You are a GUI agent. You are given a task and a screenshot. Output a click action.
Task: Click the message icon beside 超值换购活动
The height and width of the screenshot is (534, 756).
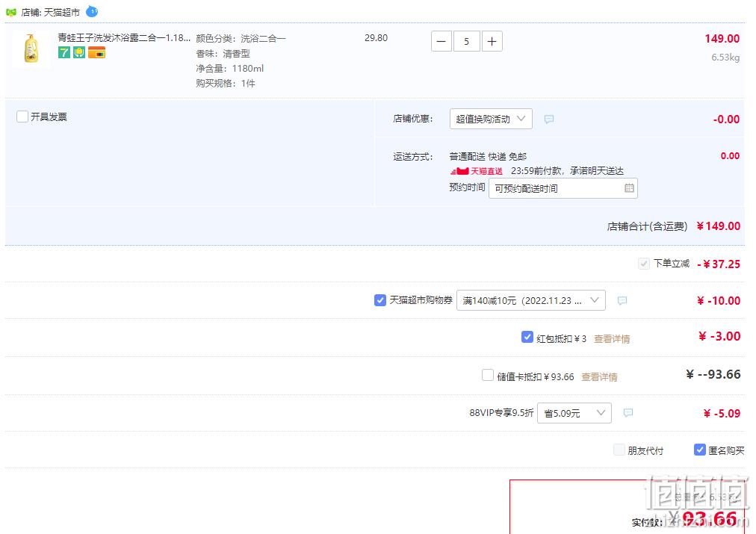point(548,119)
